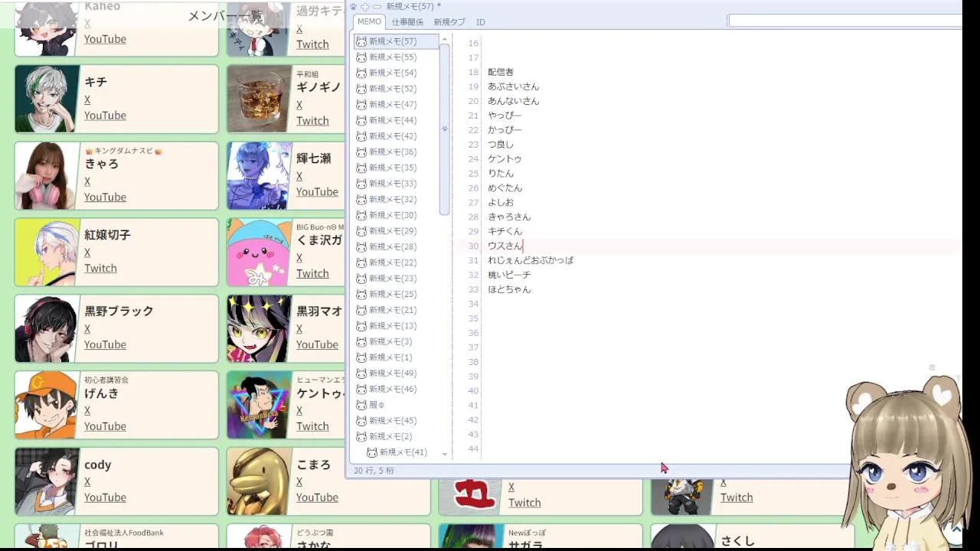Open 紅嬢切子's Twitch link

click(x=100, y=269)
